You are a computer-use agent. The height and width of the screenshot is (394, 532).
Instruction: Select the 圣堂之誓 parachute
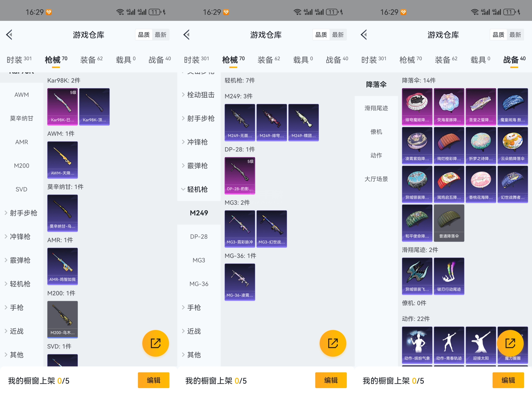click(481, 107)
